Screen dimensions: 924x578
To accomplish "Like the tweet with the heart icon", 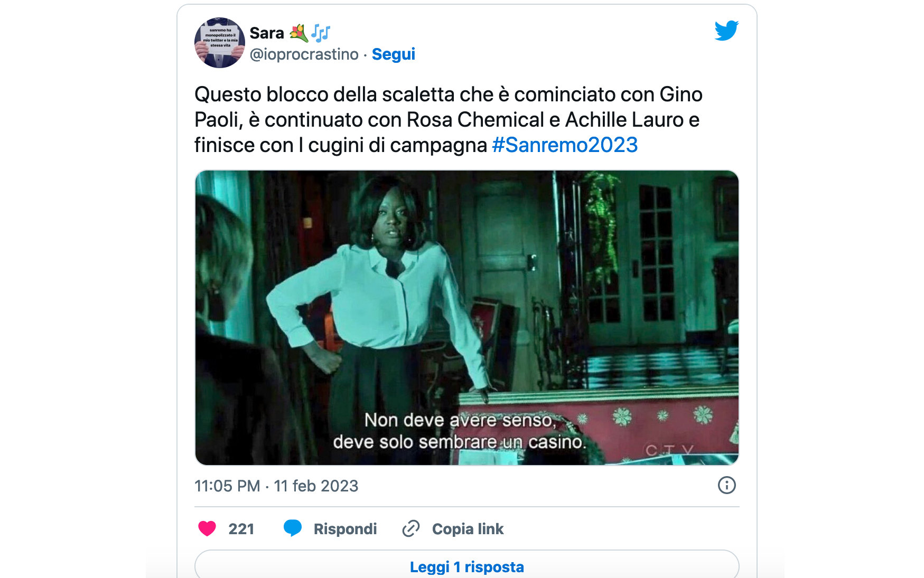I will pyautogui.click(x=207, y=528).
